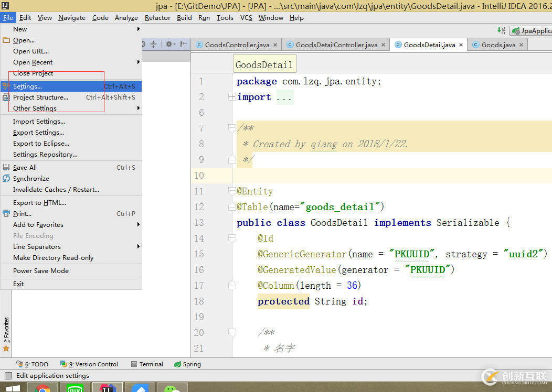Select Settings Repository... menu item
The height and width of the screenshot is (392, 552).
pos(71,155)
